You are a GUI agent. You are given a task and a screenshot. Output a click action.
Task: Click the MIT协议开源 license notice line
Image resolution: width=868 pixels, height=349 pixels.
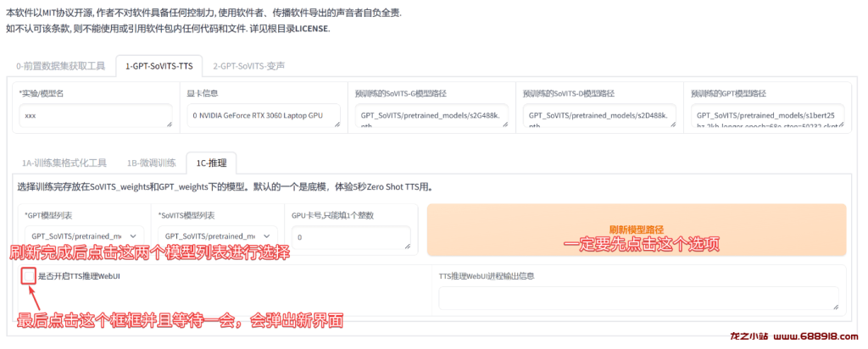point(203,14)
